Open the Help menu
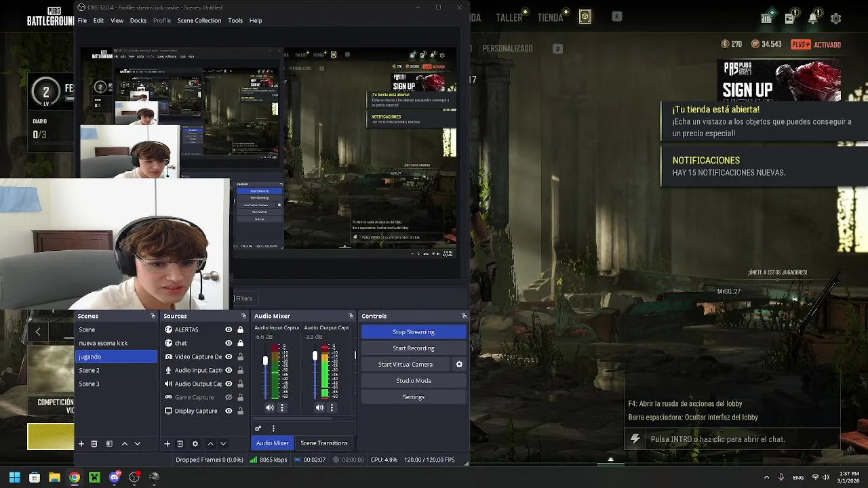Viewport: 868px width, 488px height. tap(256, 20)
